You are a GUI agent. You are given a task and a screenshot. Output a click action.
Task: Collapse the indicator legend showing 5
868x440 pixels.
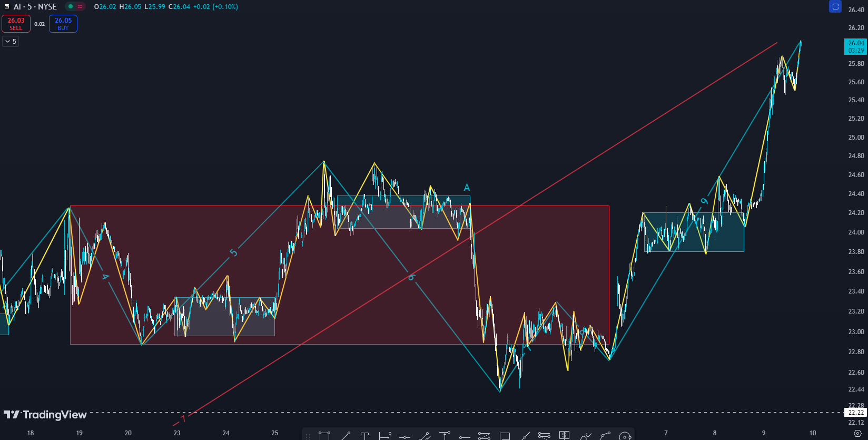pos(11,41)
